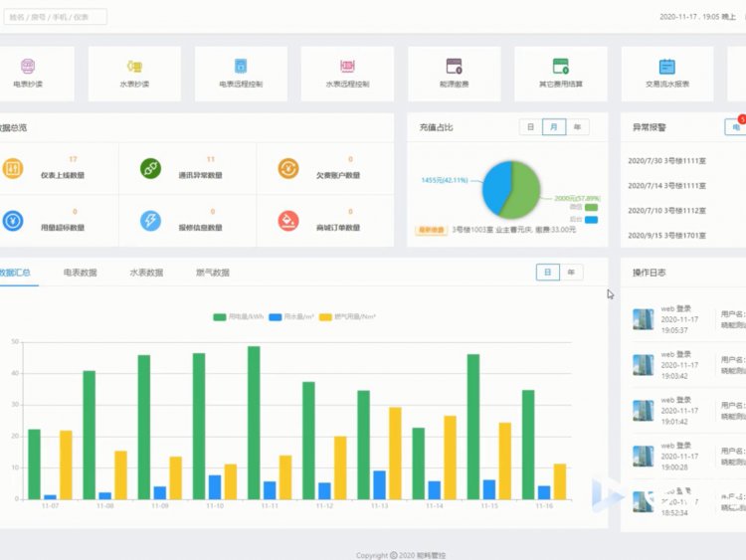Toggle the green 用电量 legend swatch

pos(219,317)
